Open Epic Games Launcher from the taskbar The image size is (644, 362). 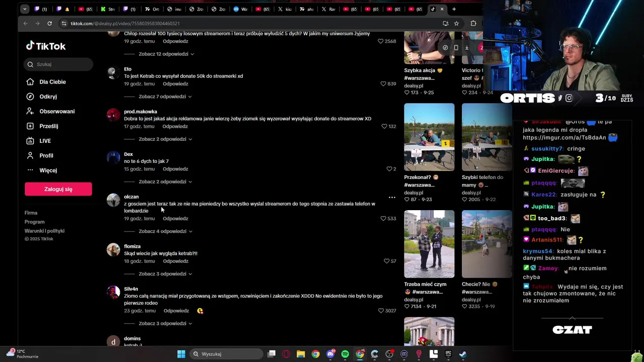[448, 354]
